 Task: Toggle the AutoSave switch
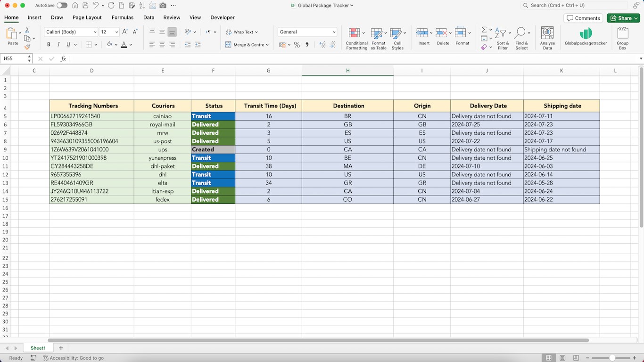(62, 6)
